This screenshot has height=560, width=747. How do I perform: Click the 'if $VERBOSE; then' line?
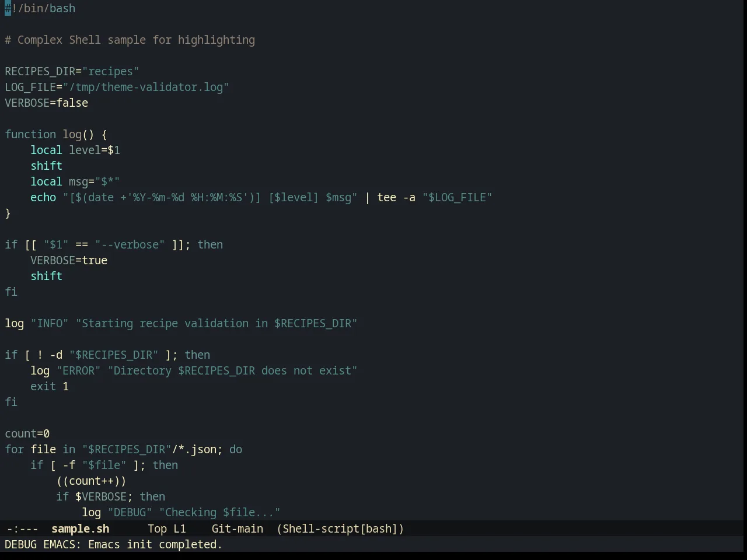click(111, 496)
